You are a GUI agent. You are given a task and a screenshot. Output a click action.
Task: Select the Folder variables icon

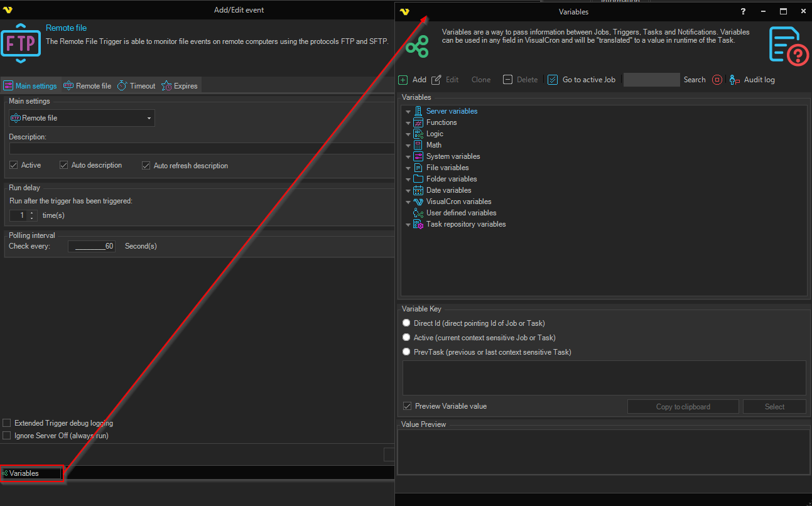418,179
